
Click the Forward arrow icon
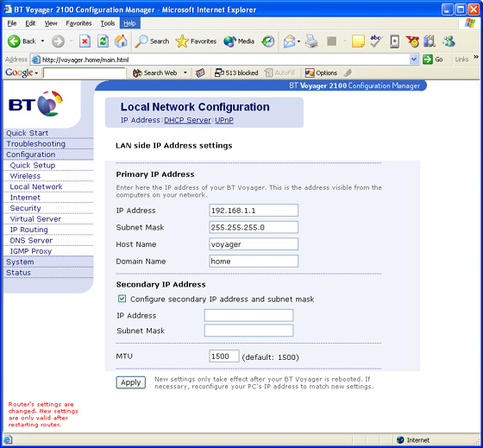[58, 41]
